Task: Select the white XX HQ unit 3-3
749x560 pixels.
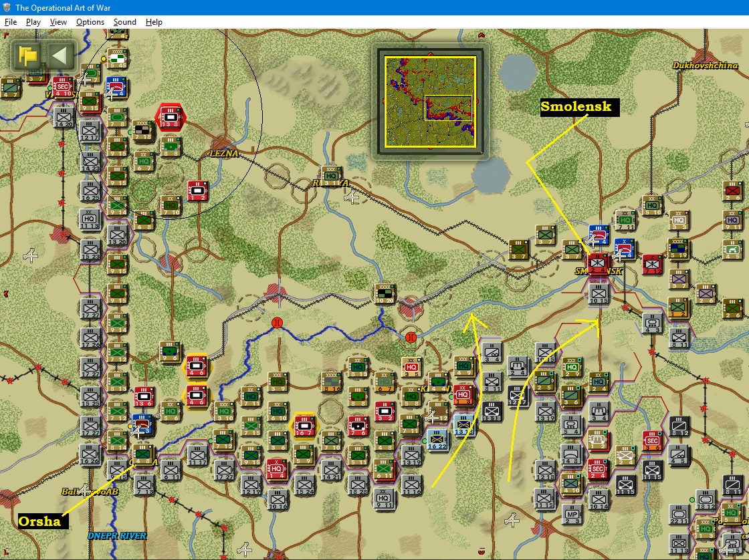Action: [x=678, y=220]
